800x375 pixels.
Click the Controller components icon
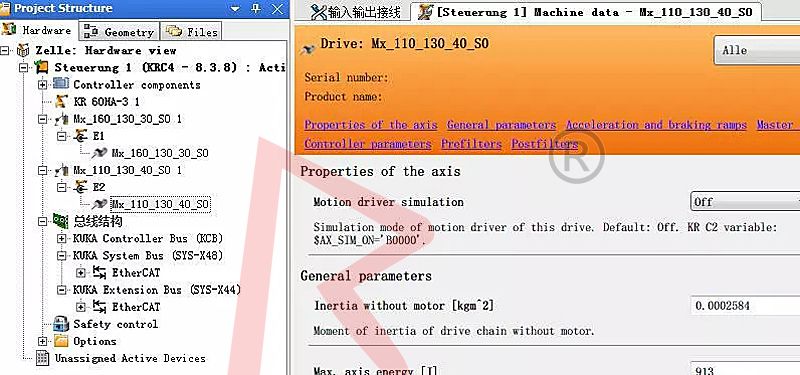click(x=61, y=84)
